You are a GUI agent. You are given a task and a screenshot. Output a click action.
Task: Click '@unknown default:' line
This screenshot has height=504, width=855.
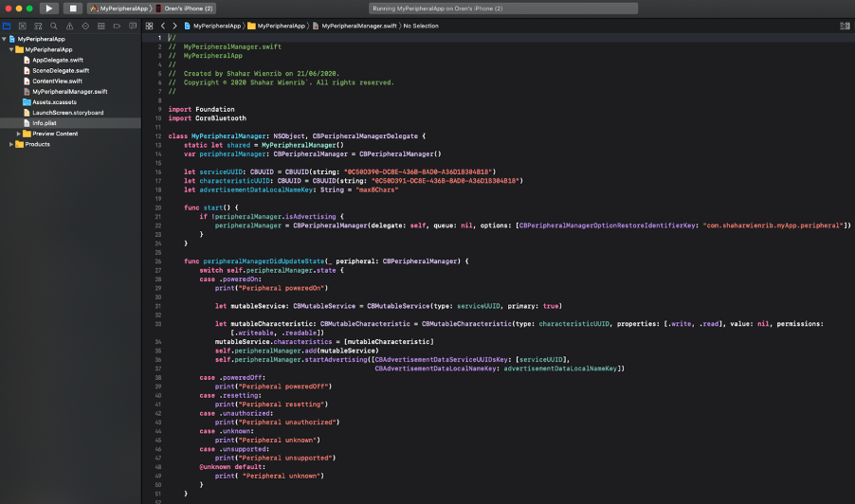pos(232,467)
